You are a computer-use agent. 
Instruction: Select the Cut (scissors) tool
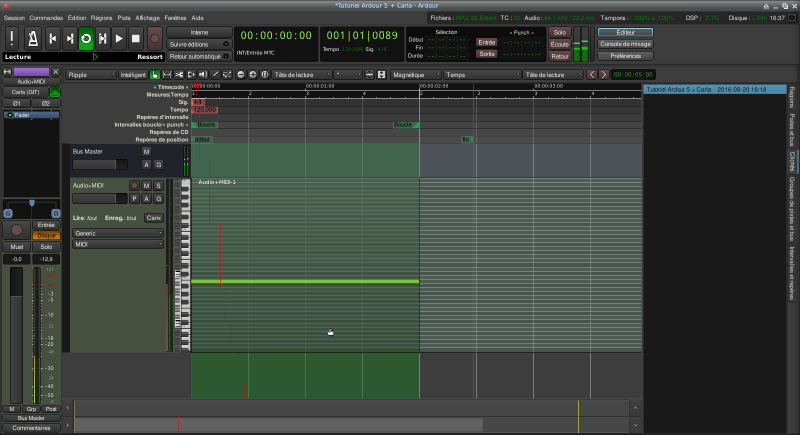coord(179,75)
